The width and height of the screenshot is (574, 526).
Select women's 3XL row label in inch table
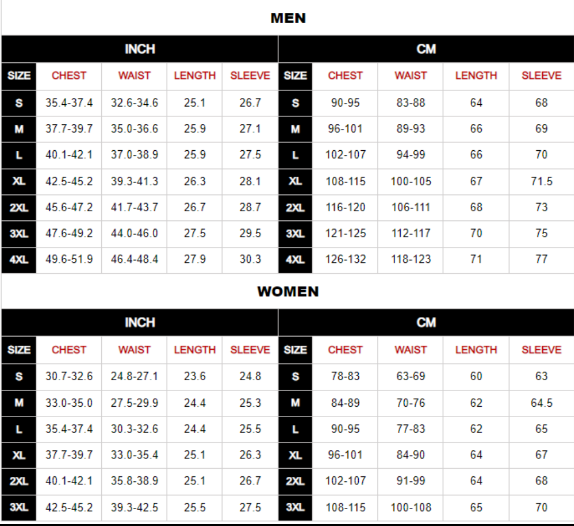tap(19, 508)
